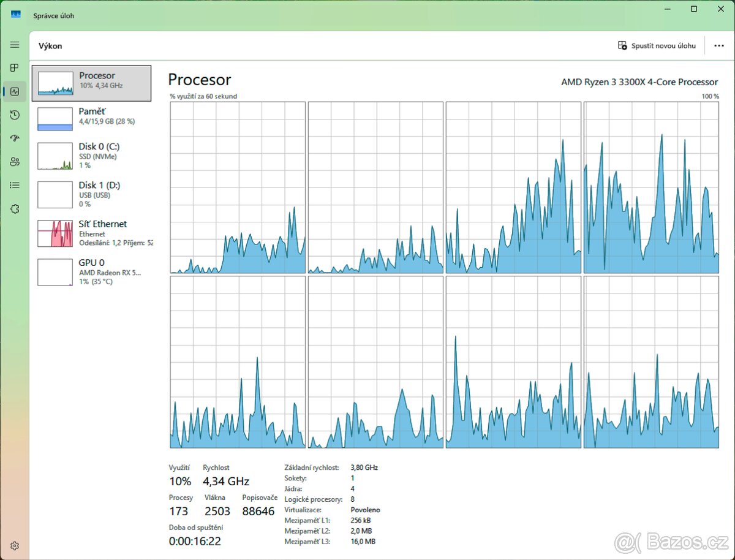Viewport: 735px width, 560px height.
Task: Click the large Procesor heading above graphs
Action: [x=200, y=80]
